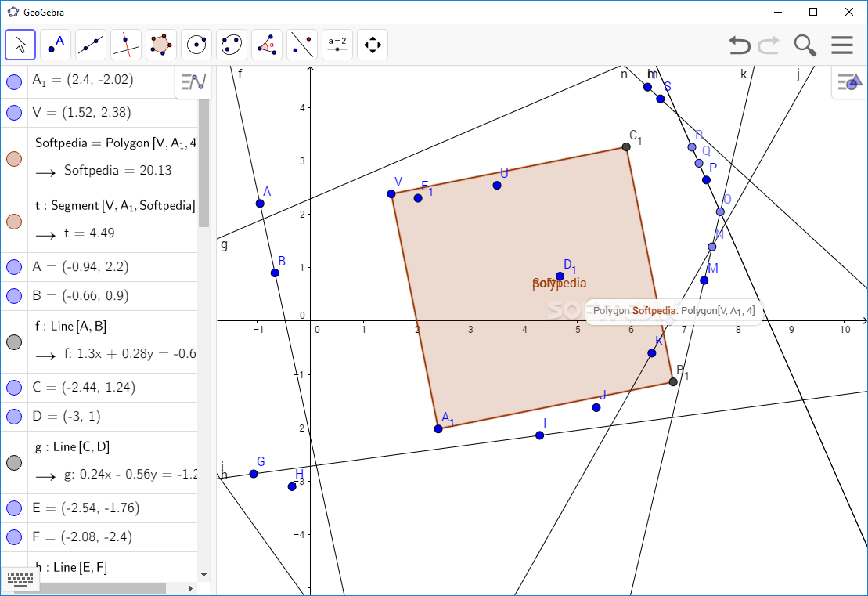Select the Circle with center tool
This screenshot has width=868, height=596.
196,45
